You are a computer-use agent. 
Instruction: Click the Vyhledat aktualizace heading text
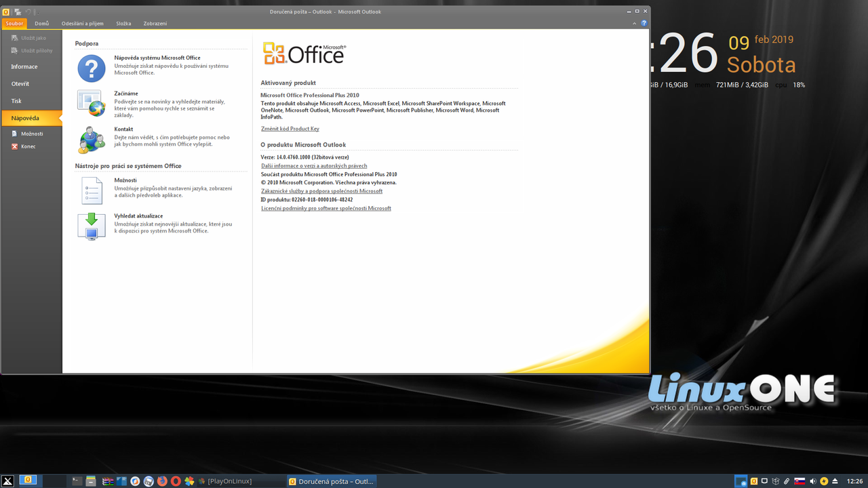[138, 216]
